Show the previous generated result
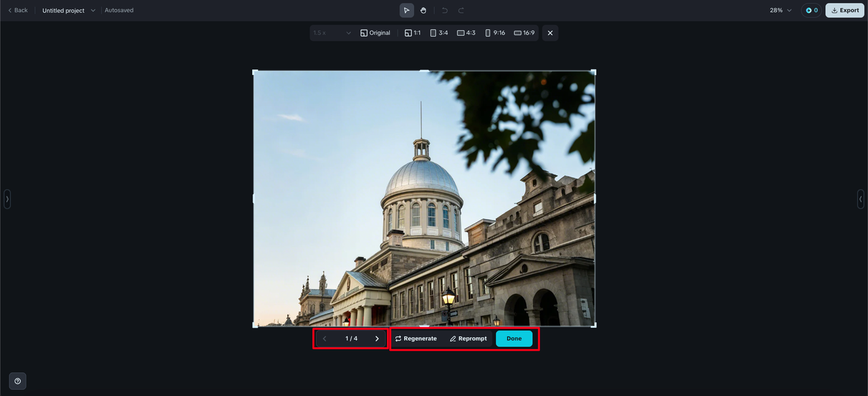868x396 pixels. coord(324,338)
